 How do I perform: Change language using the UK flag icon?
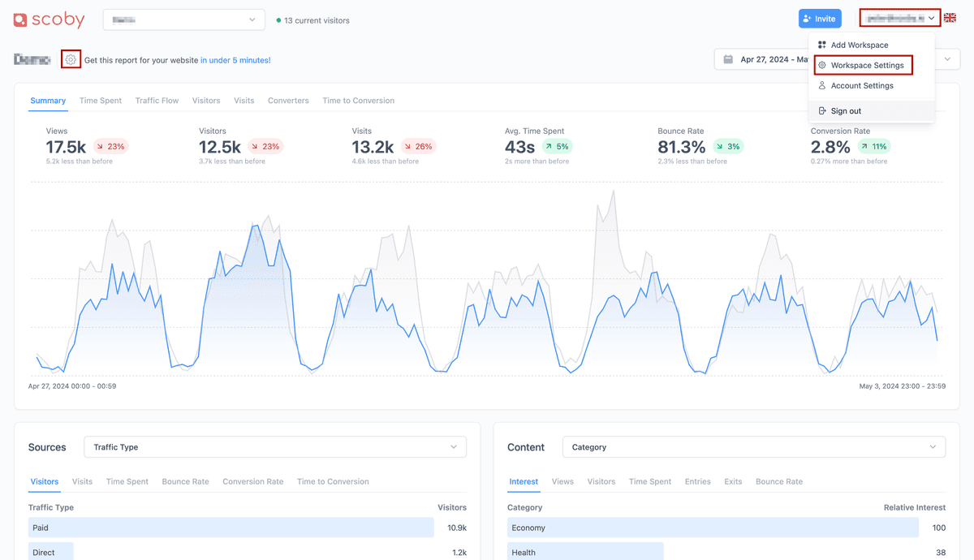950,18
